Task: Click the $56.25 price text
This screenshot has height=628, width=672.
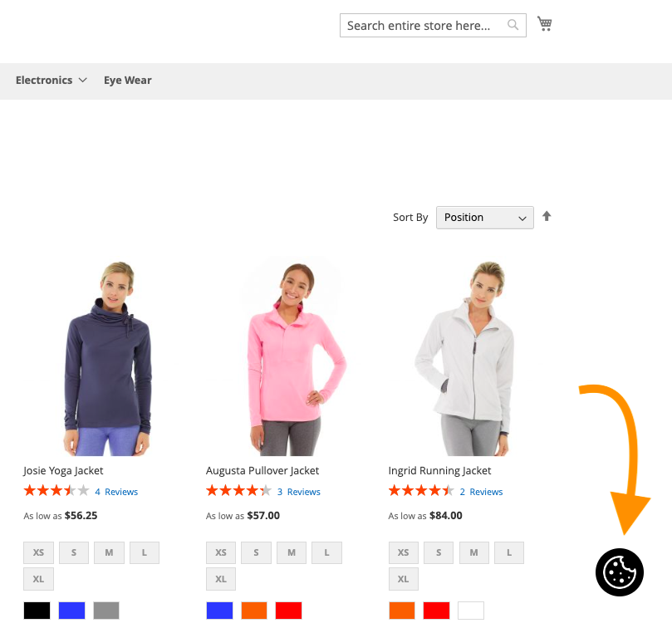Action: 81,516
